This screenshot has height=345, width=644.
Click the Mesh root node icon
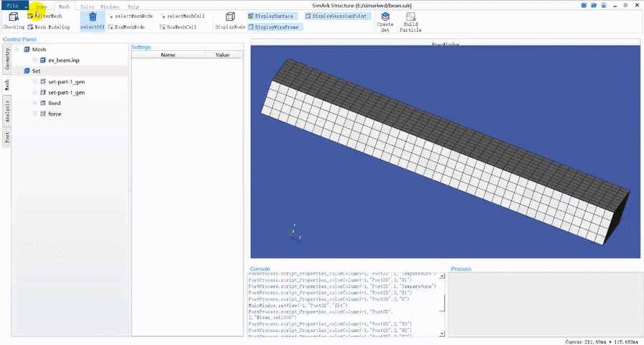[27, 50]
